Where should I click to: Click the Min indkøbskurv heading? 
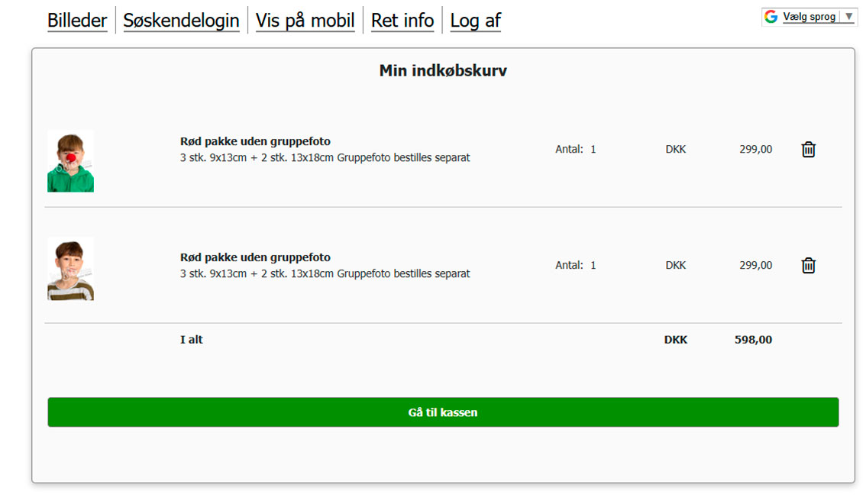point(443,71)
